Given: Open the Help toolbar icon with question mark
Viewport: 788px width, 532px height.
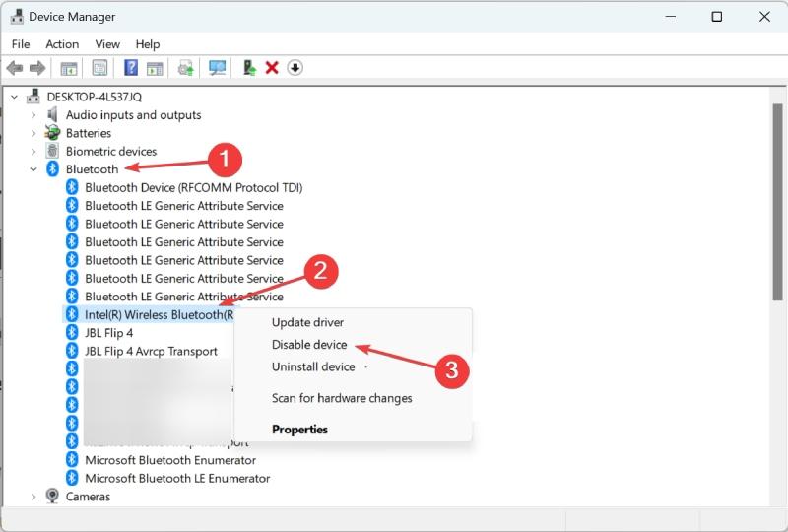Looking at the screenshot, I should click(131, 67).
